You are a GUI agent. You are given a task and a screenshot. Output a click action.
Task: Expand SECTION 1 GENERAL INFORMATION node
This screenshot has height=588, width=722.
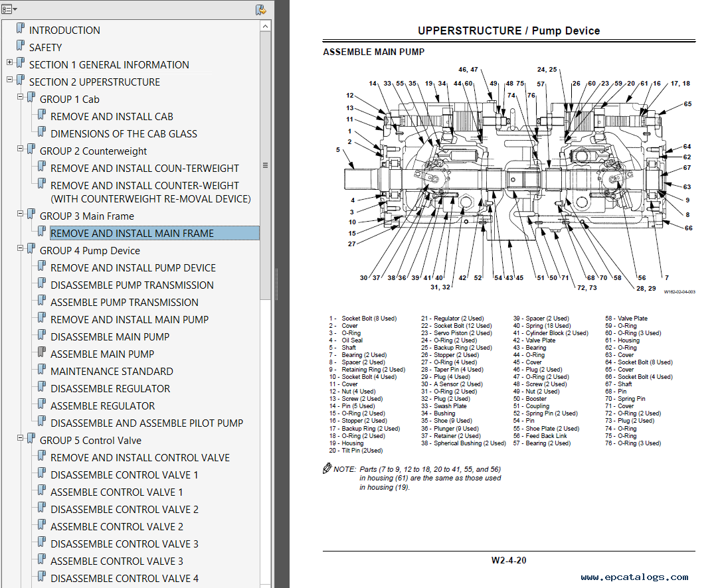point(10,62)
